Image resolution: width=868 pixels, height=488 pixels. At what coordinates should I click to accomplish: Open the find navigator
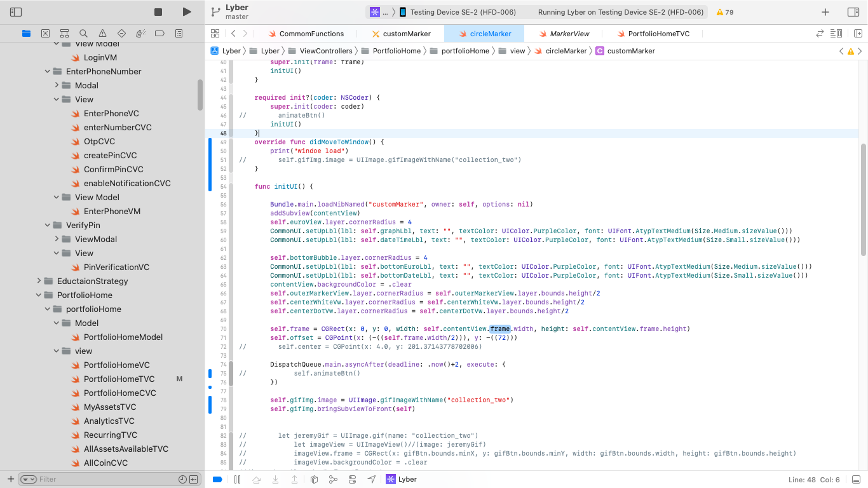click(x=83, y=33)
